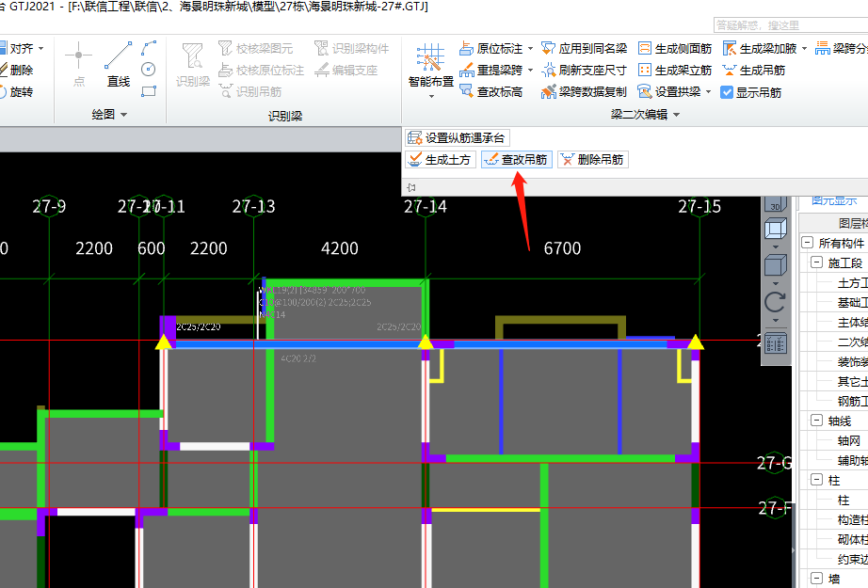
Task: Click 识别吊筋 identify hanging bars
Action: [x=249, y=91]
